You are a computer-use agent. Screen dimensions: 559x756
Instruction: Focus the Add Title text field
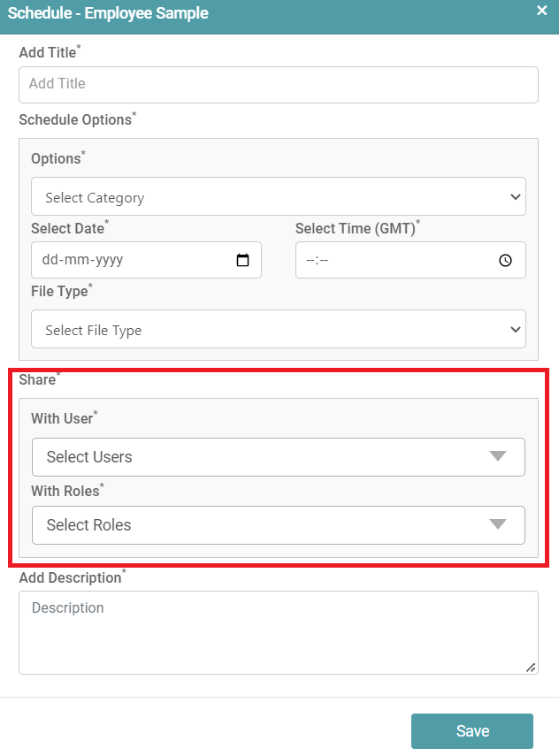click(278, 84)
